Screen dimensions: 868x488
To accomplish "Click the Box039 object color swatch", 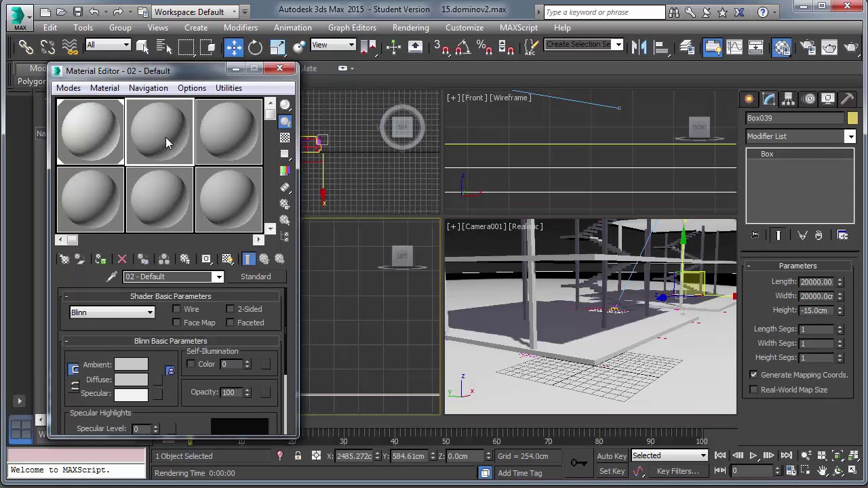I will click(x=852, y=119).
